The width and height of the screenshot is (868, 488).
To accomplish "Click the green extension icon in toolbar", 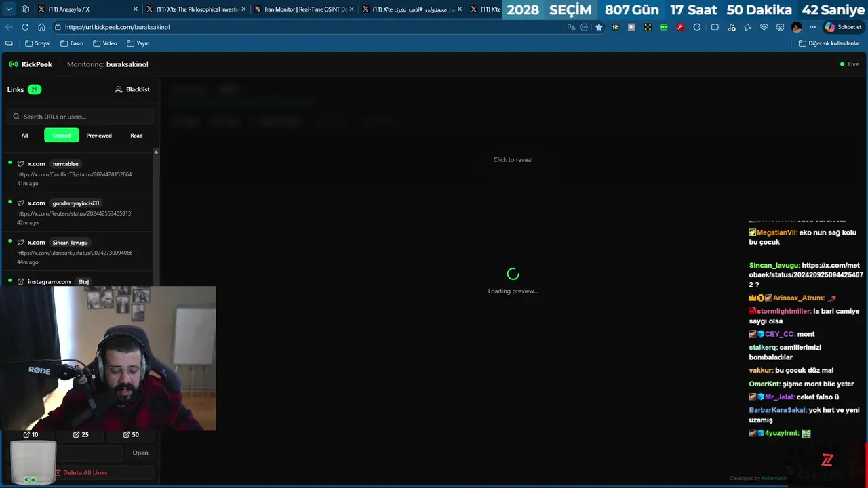I will [664, 27].
